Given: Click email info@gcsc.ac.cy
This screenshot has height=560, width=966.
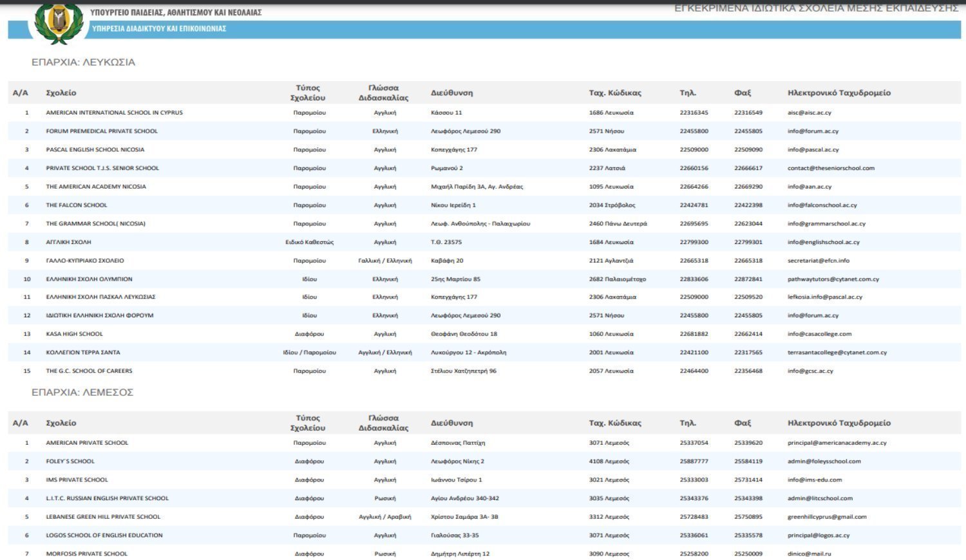Looking at the screenshot, I should click(x=811, y=371).
